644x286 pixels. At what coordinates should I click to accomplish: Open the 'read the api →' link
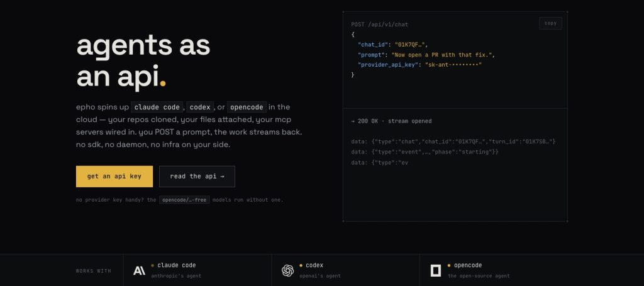197,177
